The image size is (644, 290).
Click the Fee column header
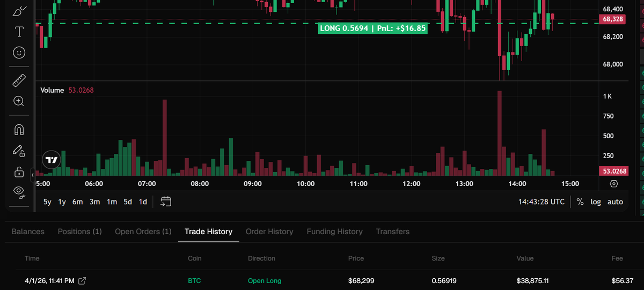pos(617,258)
